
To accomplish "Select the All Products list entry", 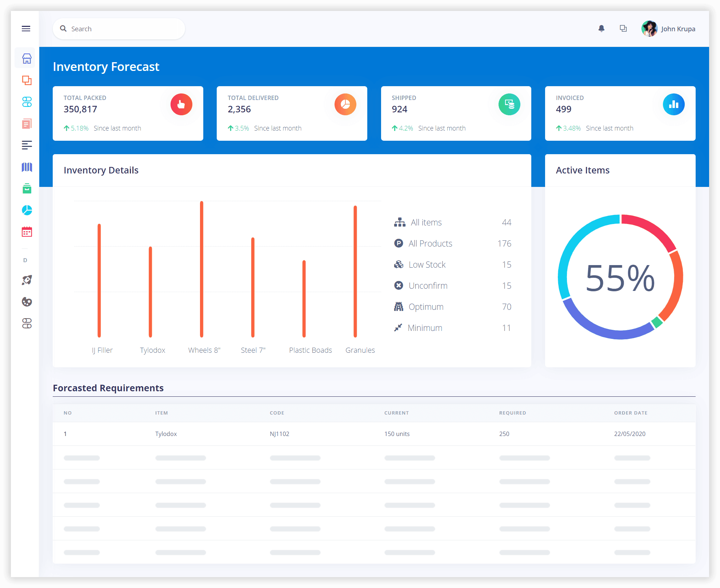I will click(453, 243).
